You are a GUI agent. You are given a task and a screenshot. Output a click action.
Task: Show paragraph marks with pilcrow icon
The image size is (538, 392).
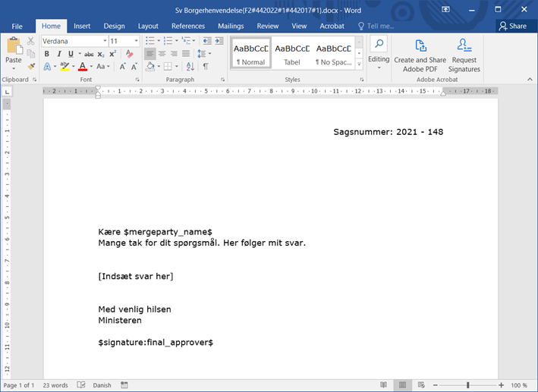[x=206, y=67]
